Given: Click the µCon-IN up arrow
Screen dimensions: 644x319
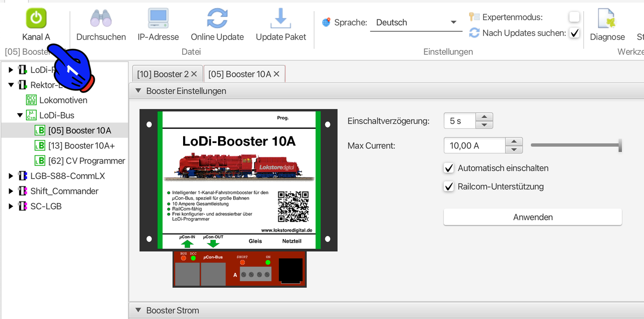Looking at the screenshot, I should (187, 244).
